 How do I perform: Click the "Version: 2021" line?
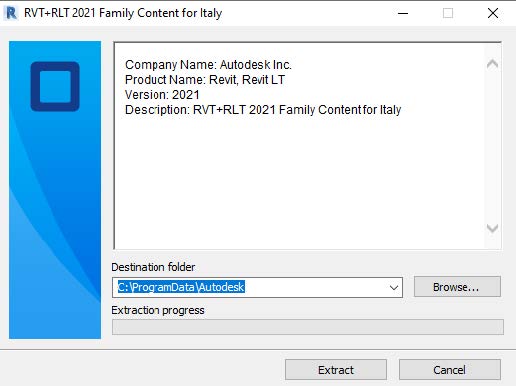pyautogui.click(x=162, y=95)
